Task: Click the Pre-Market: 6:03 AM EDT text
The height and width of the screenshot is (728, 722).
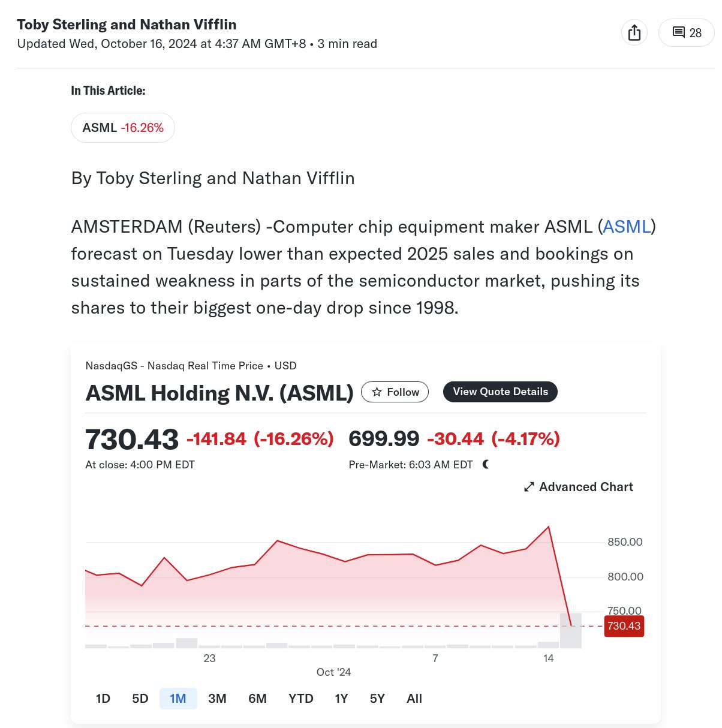Action: 411,465
